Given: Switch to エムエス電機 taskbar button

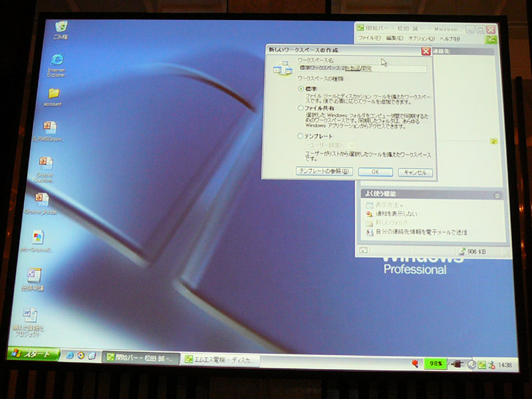Looking at the screenshot, I should coord(220,360).
